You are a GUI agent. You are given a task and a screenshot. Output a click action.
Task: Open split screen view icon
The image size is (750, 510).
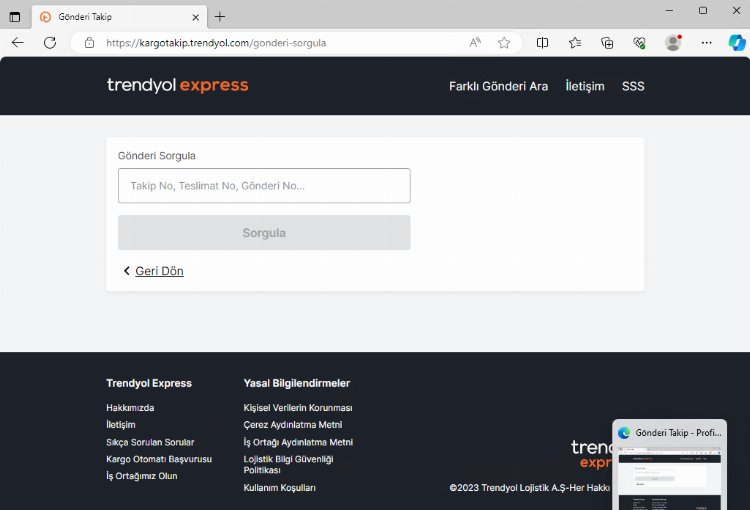point(542,43)
